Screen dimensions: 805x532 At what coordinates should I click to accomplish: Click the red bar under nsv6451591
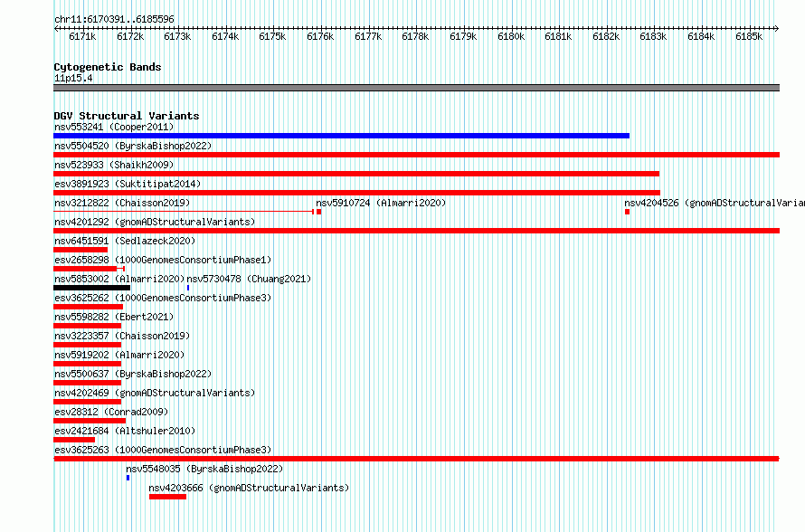(x=80, y=250)
